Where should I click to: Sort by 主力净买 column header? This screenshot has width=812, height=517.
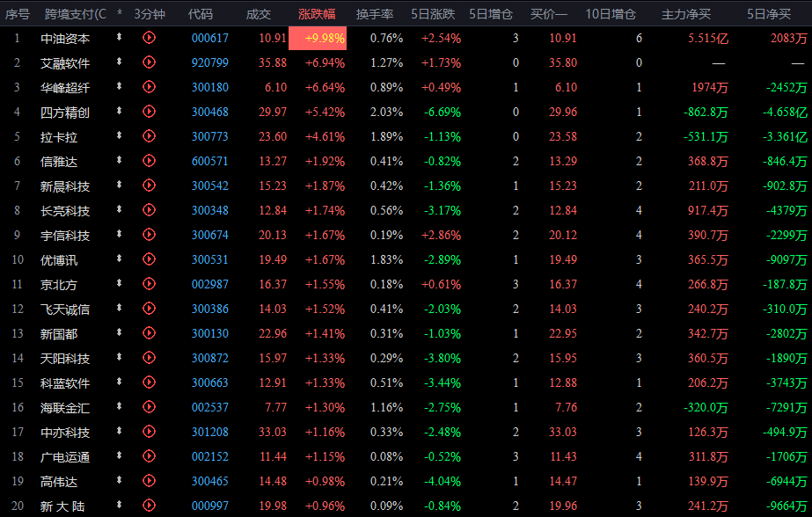685,14
